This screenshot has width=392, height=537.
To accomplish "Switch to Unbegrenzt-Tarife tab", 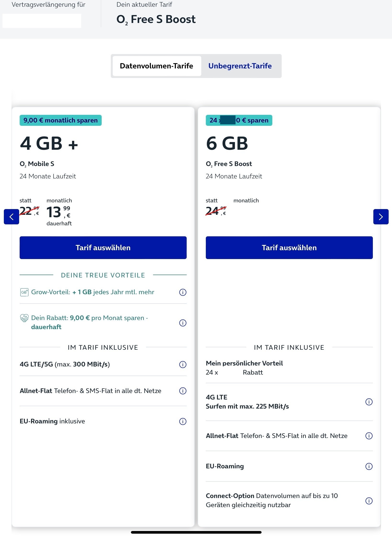I will pyautogui.click(x=240, y=66).
